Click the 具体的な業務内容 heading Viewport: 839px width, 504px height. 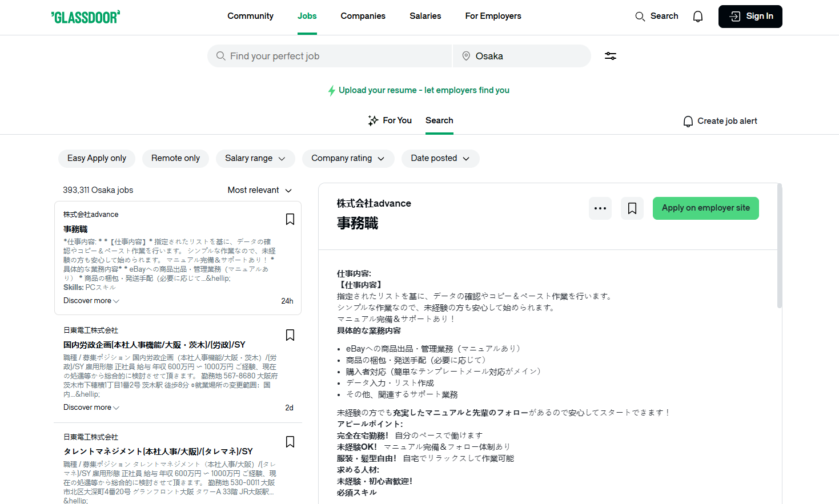(x=369, y=330)
